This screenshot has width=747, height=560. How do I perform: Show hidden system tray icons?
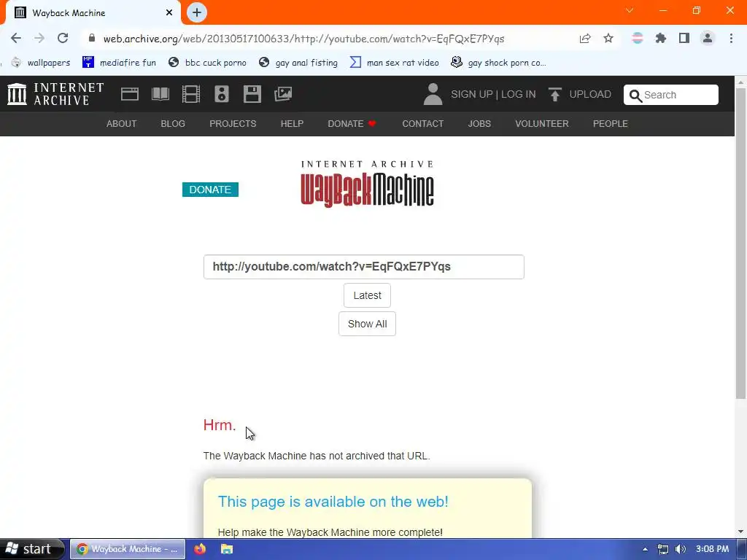[x=645, y=549]
